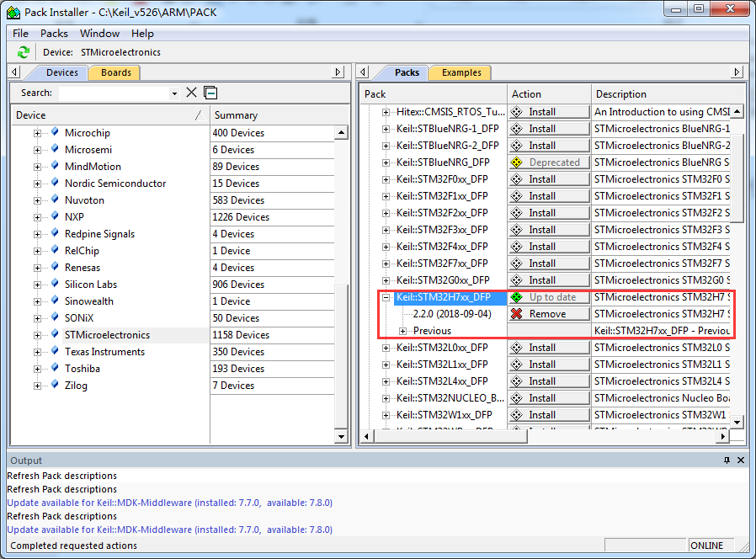Screen dimensions: 756x559
Task: Click install icon for Keil::STM32F4xx_DFP
Action: click(x=517, y=247)
